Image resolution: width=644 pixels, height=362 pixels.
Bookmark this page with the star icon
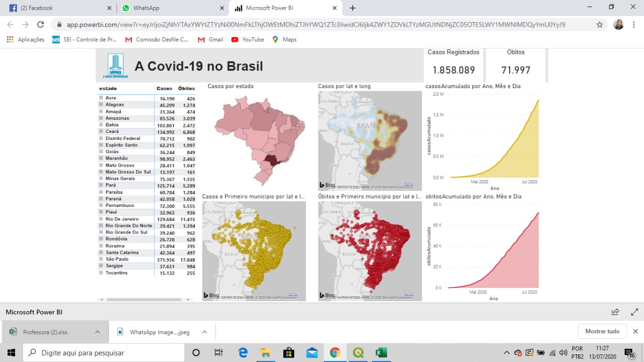599,25
